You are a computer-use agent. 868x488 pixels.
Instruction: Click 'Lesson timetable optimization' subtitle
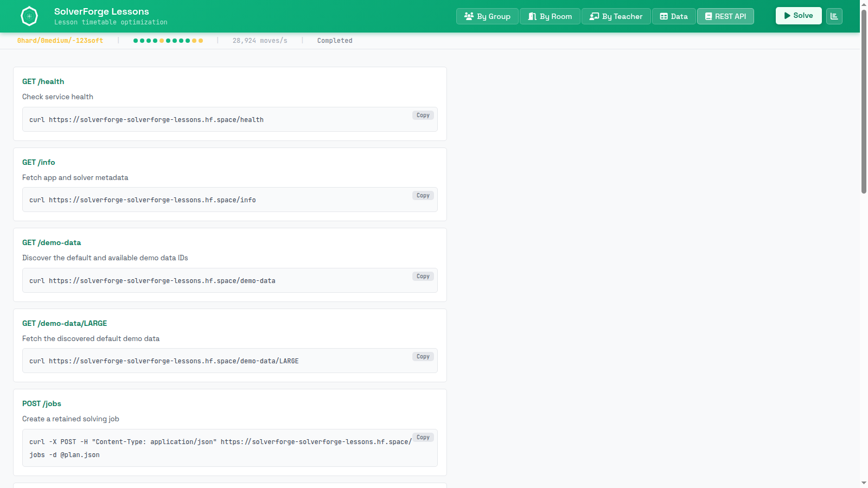pos(111,22)
